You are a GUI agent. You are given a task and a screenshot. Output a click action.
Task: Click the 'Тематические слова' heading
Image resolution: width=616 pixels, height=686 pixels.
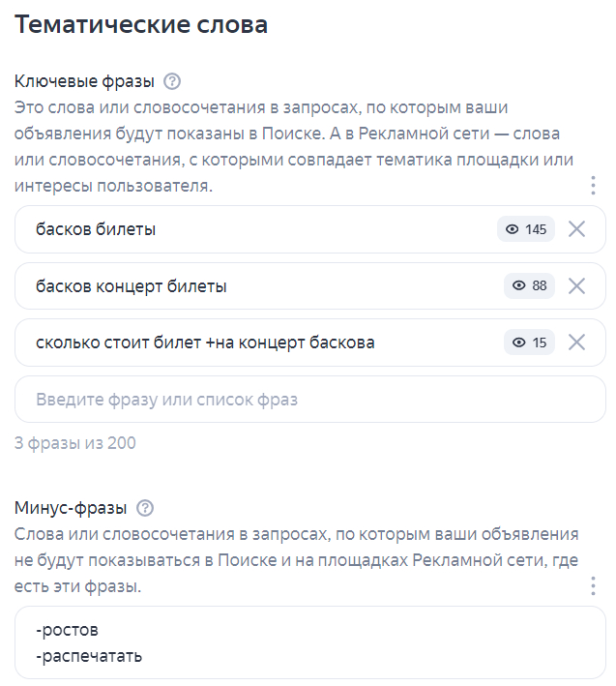point(141,25)
